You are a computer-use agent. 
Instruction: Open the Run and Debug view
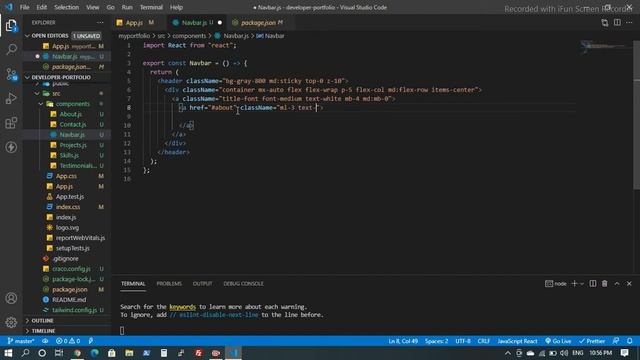(11, 98)
